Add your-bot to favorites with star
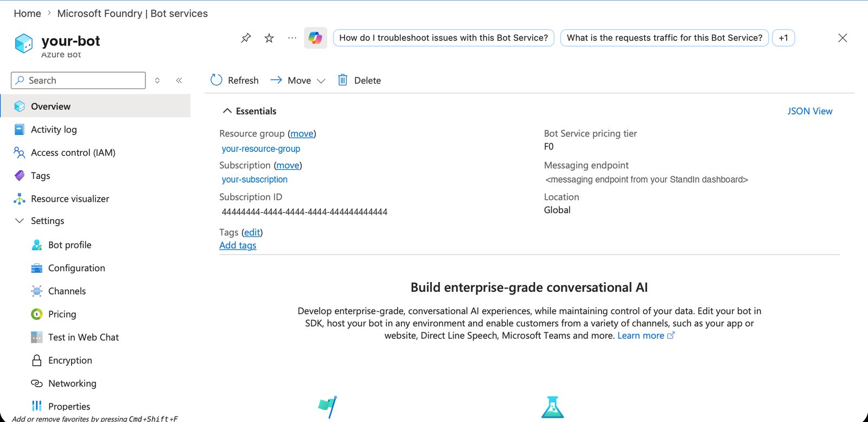Image resolution: width=868 pixels, height=422 pixels. click(269, 38)
